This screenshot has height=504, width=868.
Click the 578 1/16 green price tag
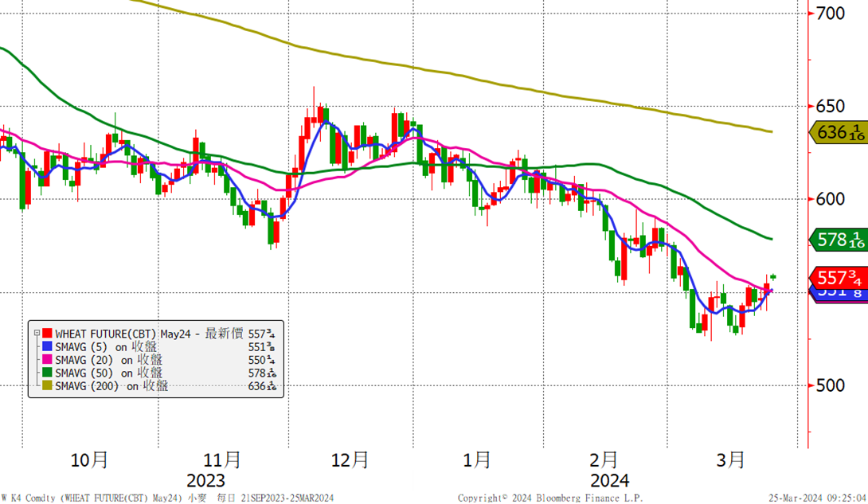tap(839, 240)
